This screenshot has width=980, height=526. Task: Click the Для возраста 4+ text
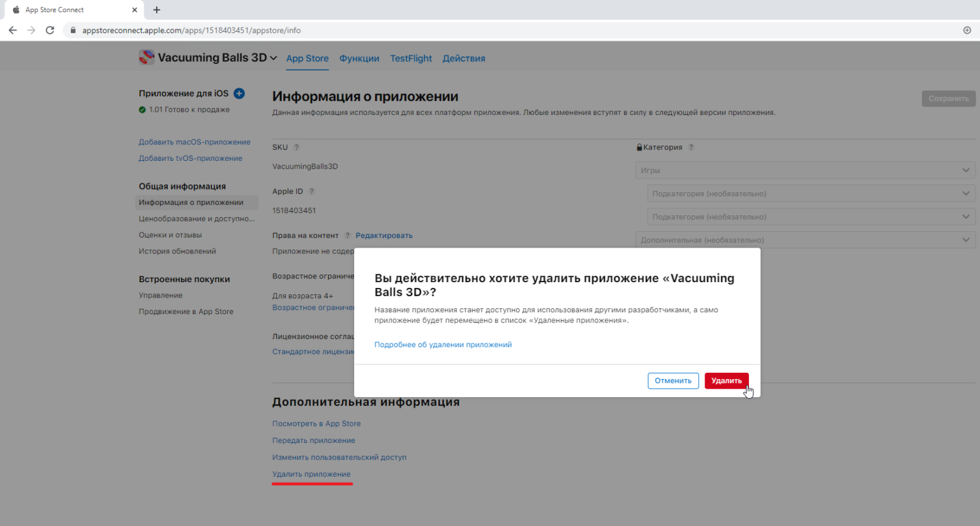point(302,296)
